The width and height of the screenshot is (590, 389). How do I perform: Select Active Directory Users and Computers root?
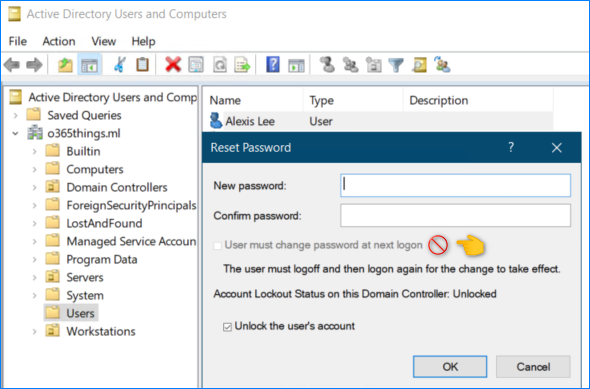[112, 97]
